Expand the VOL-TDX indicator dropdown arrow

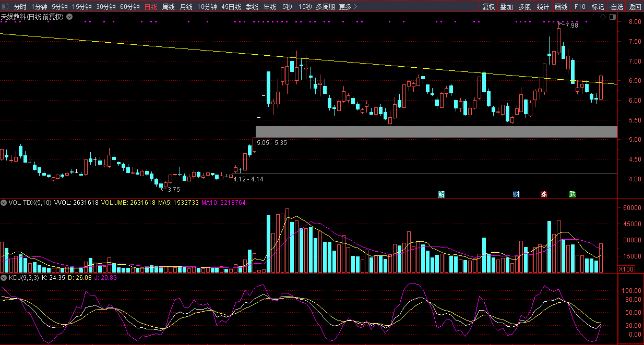pos(4,202)
